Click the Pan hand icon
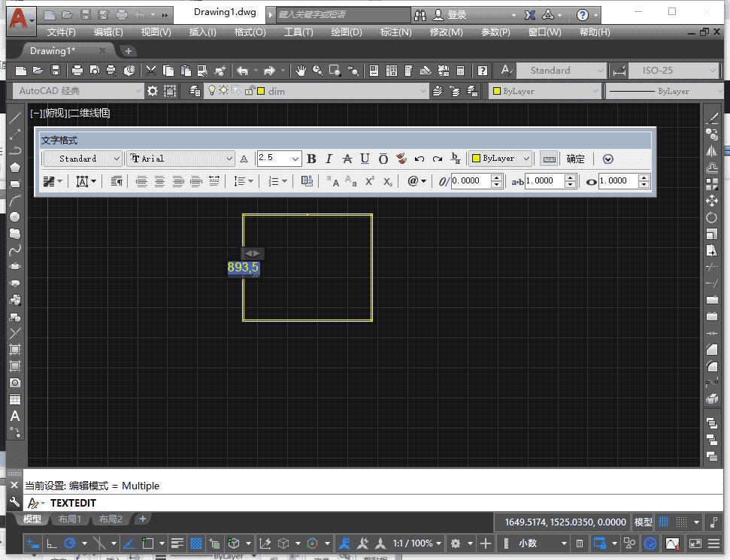The height and width of the screenshot is (560, 730). (301, 71)
